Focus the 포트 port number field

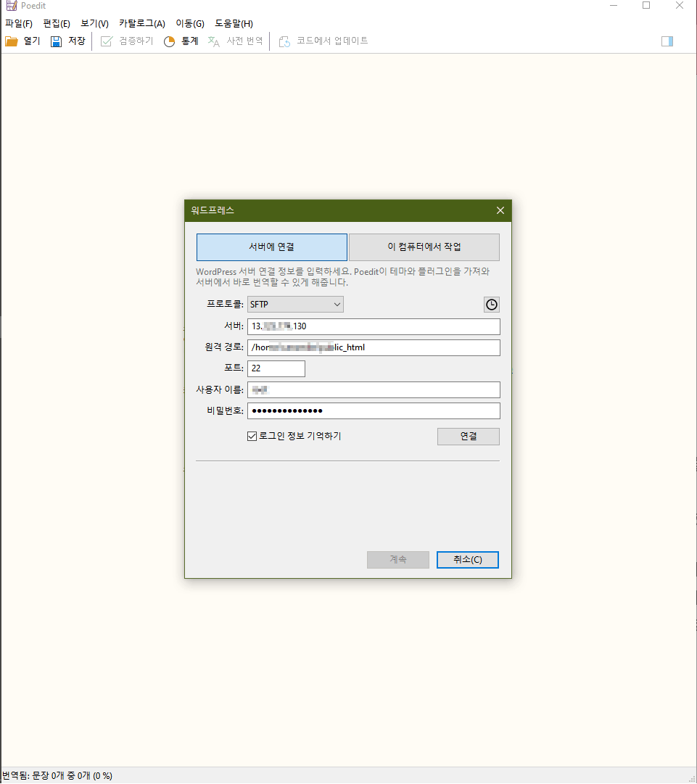276,368
